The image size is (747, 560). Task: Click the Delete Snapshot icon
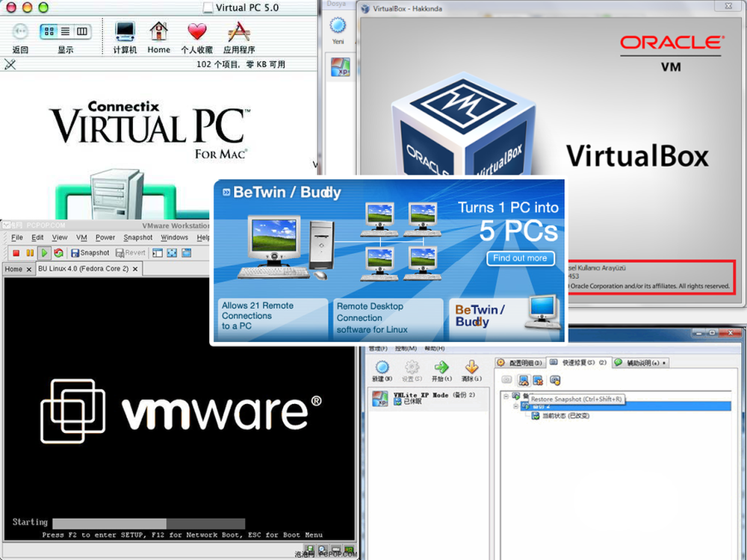click(538, 380)
